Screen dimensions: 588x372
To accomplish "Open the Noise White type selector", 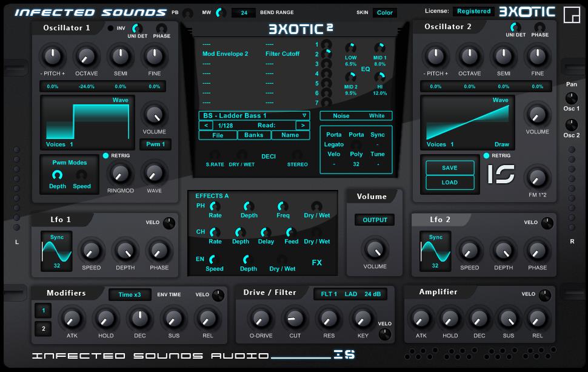I will click(356, 116).
